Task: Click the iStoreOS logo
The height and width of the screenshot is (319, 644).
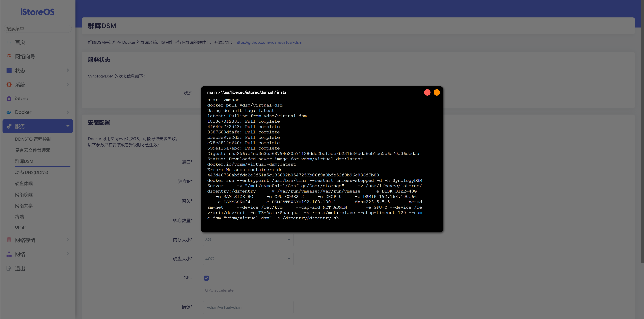Action: pos(38,12)
